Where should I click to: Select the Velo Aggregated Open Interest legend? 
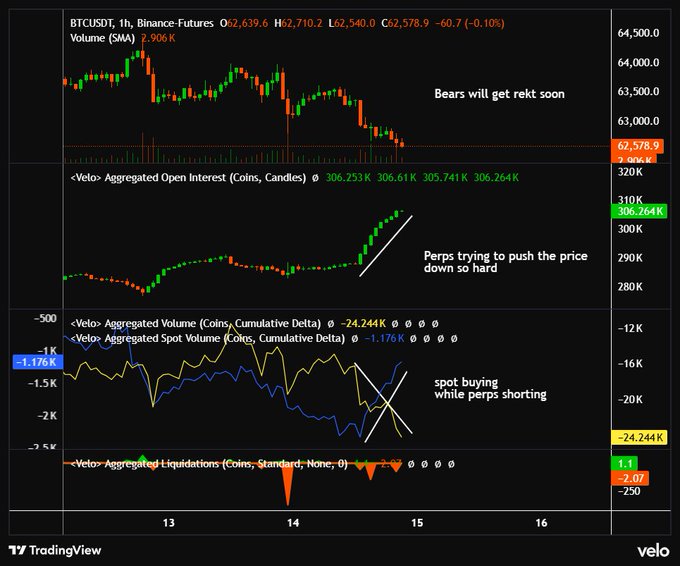pyautogui.click(x=188, y=177)
